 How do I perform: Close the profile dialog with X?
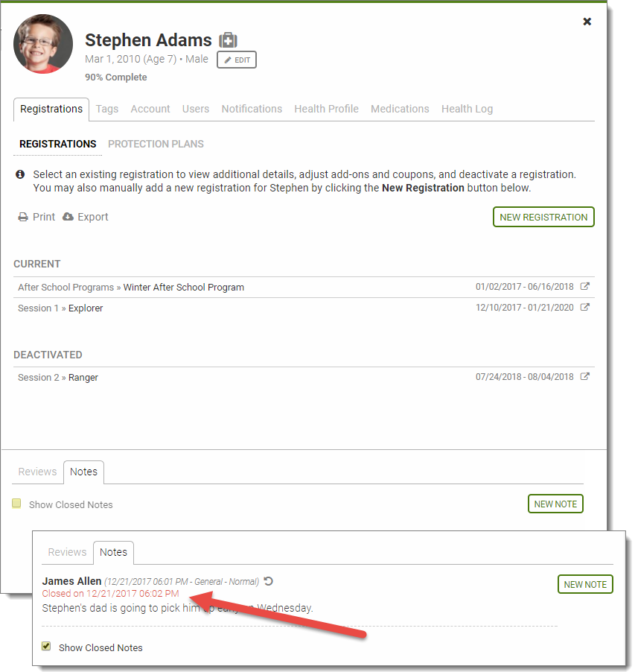tap(587, 22)
